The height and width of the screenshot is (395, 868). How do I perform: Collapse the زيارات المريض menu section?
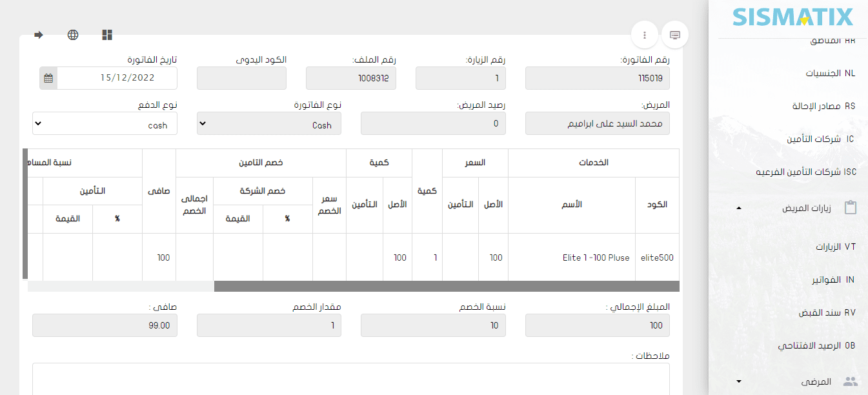click(739, 208)
